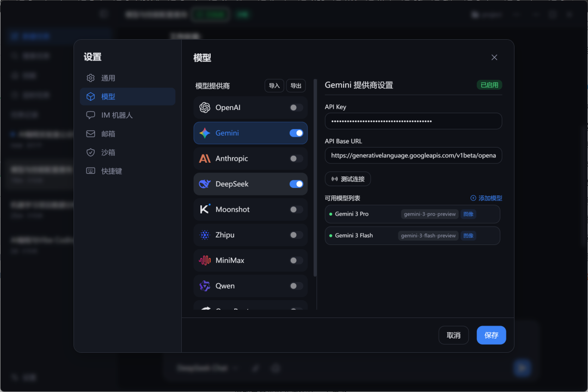Click the 导出 export button

pos(296,85)
